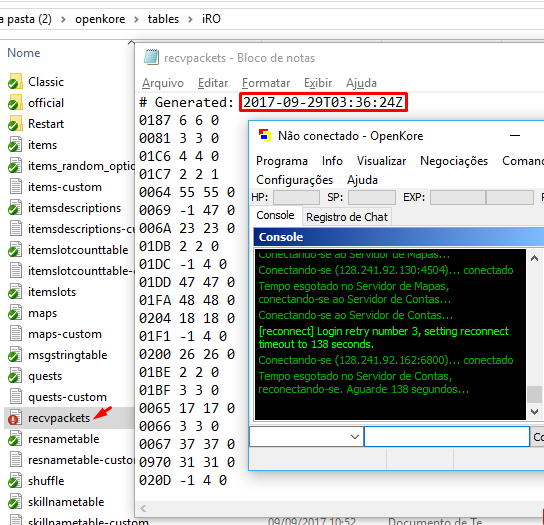The height and width of the screenshot is (525, 544).
Task: Click the Console panel header bar
Action: (399, 237)
